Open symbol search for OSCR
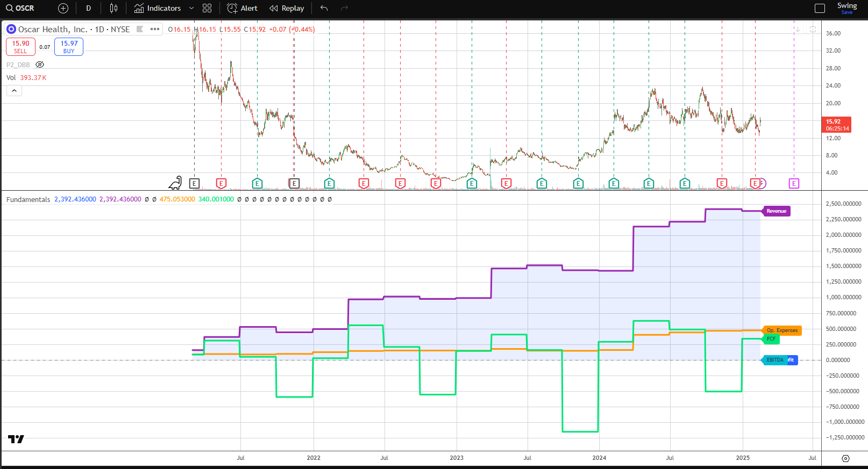 [x=20, y=8]
